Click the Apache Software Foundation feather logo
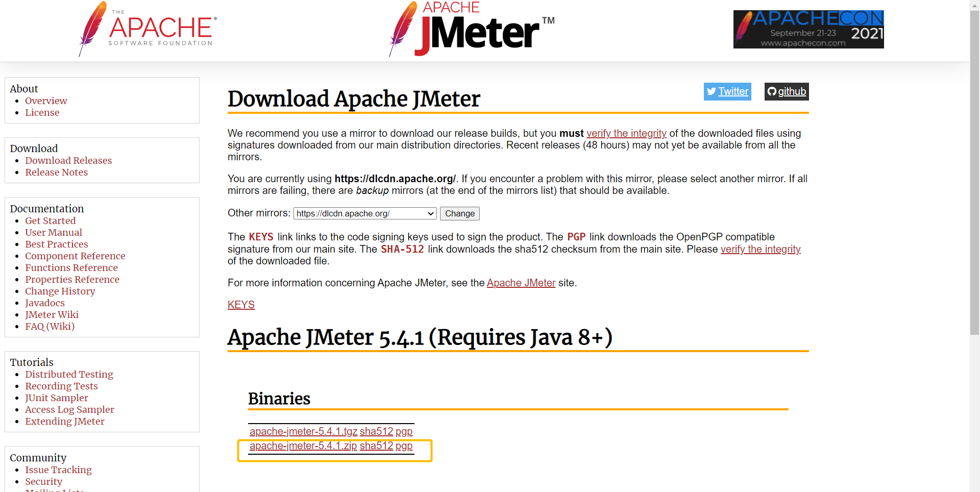Viewport: 980px width, 492px height. pos(148,29)
